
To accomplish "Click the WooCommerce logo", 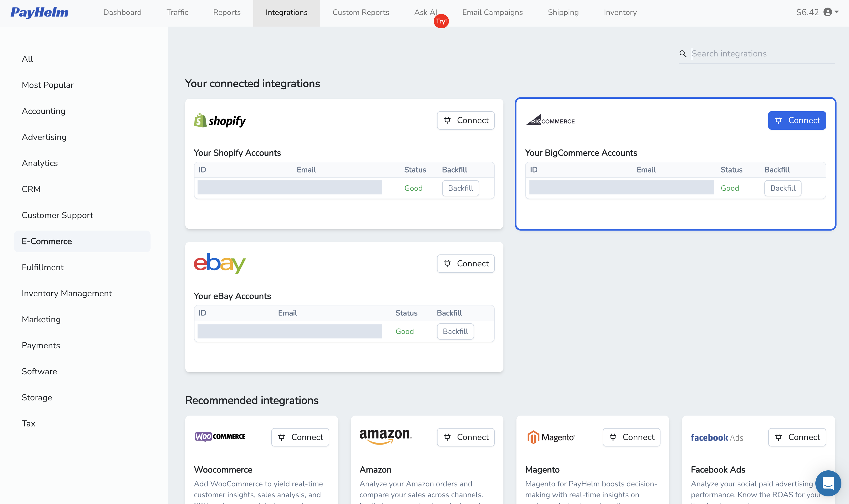I will click(220, 437).
